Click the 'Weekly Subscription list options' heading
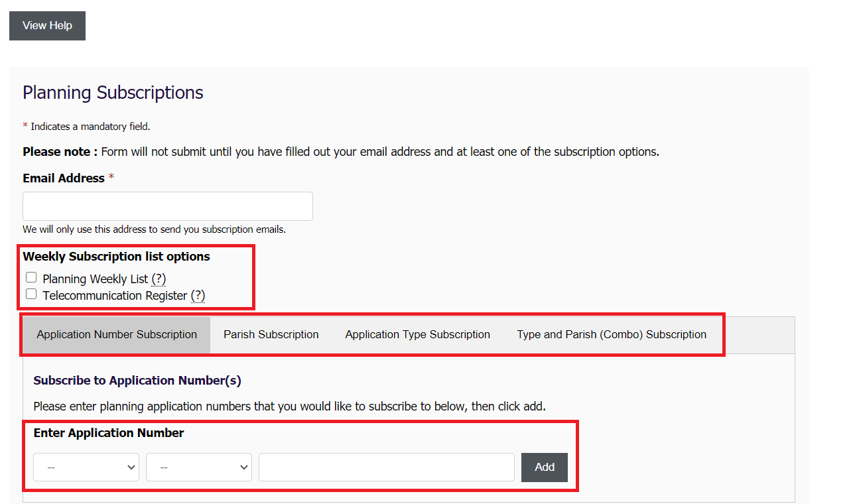 pyautogui.click(x=117, y=257)
